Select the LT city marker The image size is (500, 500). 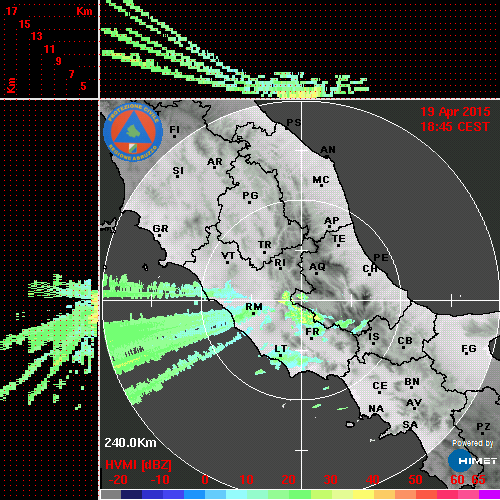coord(280,356)
